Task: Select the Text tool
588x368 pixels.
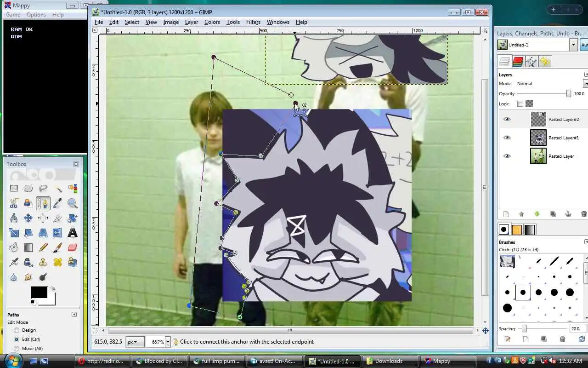Action: (x=73, y=233)
